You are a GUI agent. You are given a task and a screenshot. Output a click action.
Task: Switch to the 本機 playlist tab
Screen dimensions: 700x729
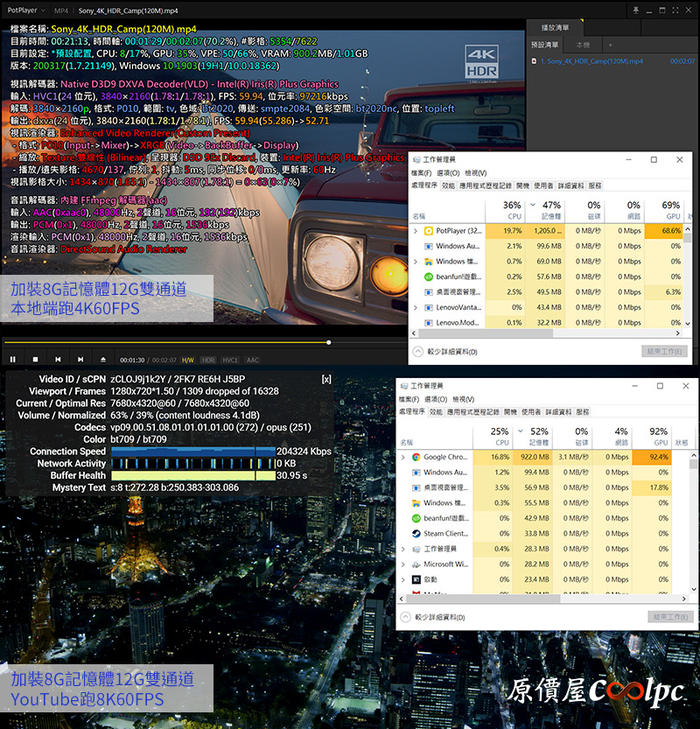tap(582, 45)
